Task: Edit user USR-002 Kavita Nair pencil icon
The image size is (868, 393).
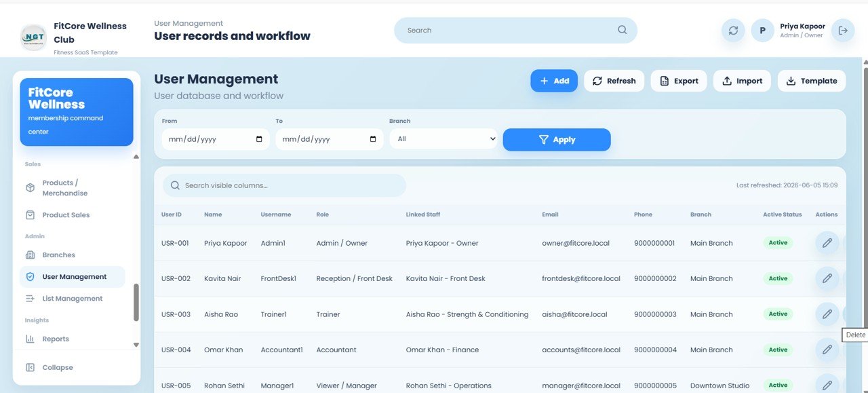Action: pyautogui.click(x=827, y=278)
